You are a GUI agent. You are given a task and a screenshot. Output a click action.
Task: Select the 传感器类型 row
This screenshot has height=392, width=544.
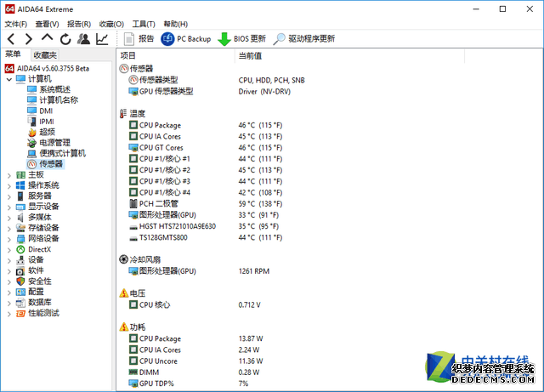tap(217, 80)
